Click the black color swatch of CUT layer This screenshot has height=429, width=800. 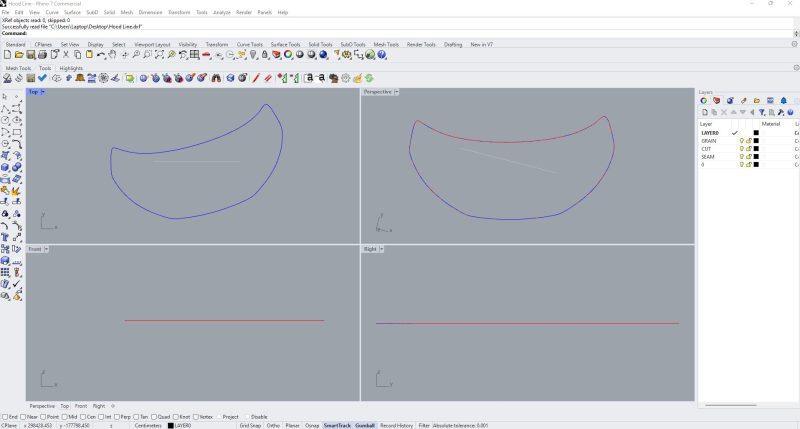pyautogui.click(x=756, y=149)
